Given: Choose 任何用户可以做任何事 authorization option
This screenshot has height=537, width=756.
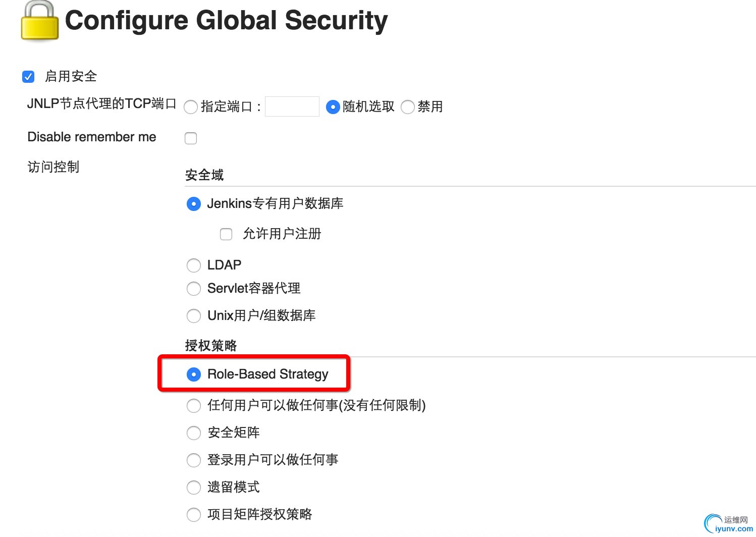Looking at the screenshot, I should 194,406.
